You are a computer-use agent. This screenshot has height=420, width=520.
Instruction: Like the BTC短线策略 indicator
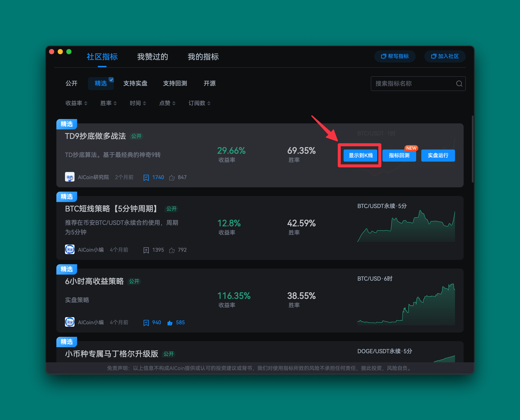pos(172,250)
